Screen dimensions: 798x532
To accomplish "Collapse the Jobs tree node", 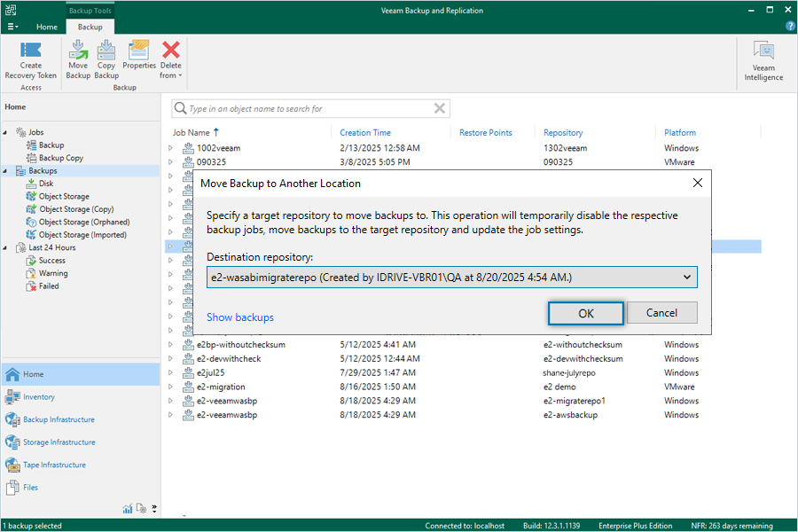I will [x=5, y=132].
